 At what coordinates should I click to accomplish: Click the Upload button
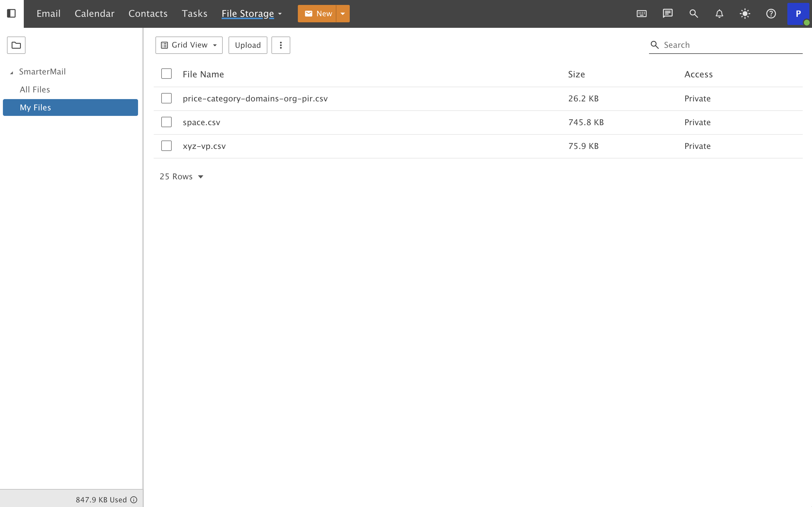(248, 45)
